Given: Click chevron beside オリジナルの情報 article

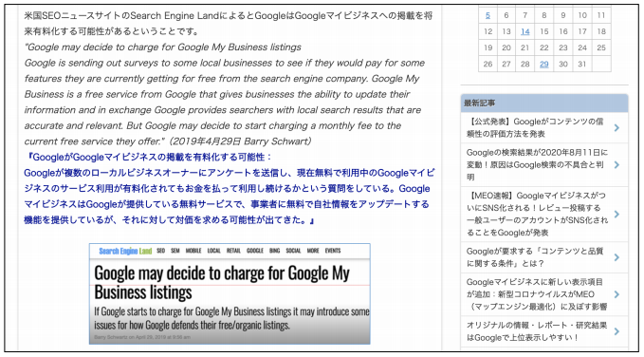Looking at the screenshot, I should click(616, 331).
